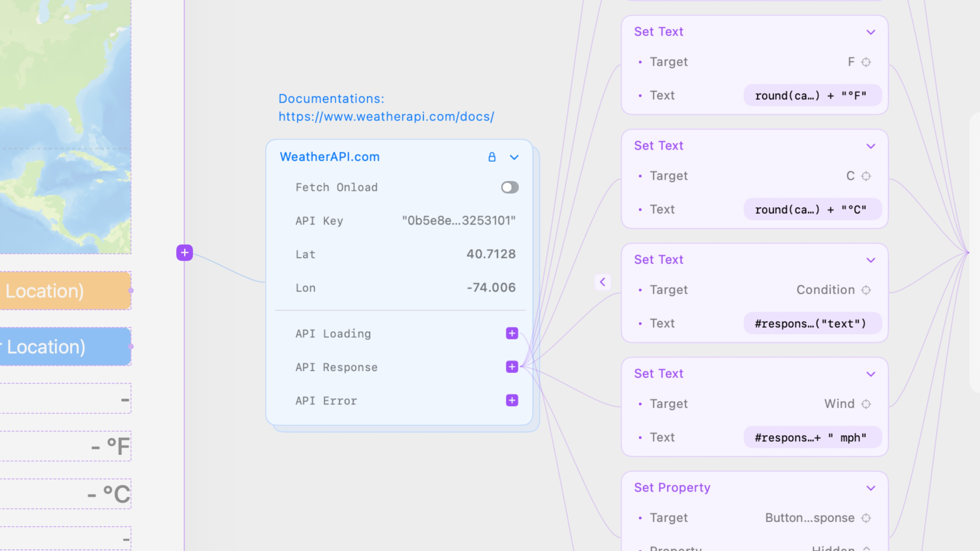
Task: Toggle the Fetch Onload switch
Action: (509, 187)
